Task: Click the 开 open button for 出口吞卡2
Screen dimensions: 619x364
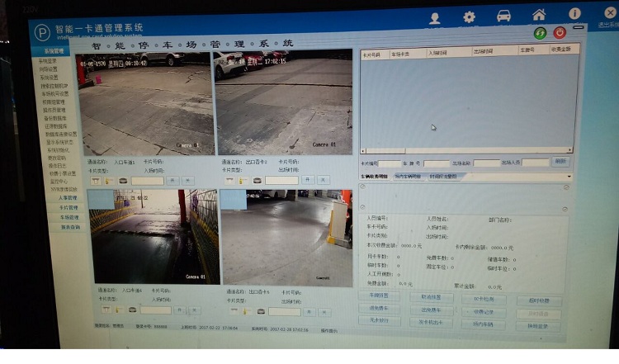Action: click(x=308, y=180)
